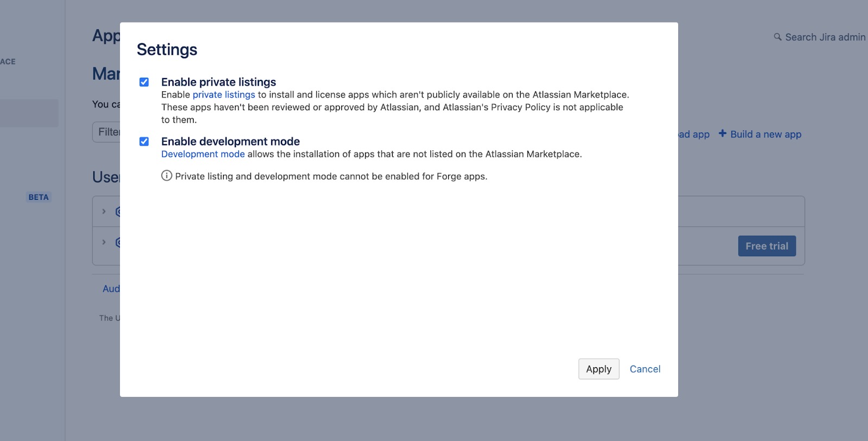Click plus icon beside Build a new app
Viewport: 868px width, 441px height.
[722, 134]
